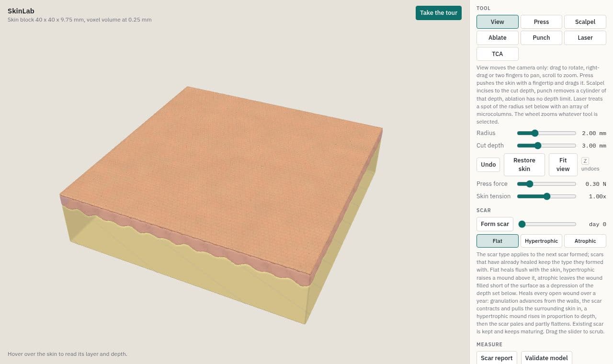Pick the Punch tool

pyautogui.click(x=541, y=37)
